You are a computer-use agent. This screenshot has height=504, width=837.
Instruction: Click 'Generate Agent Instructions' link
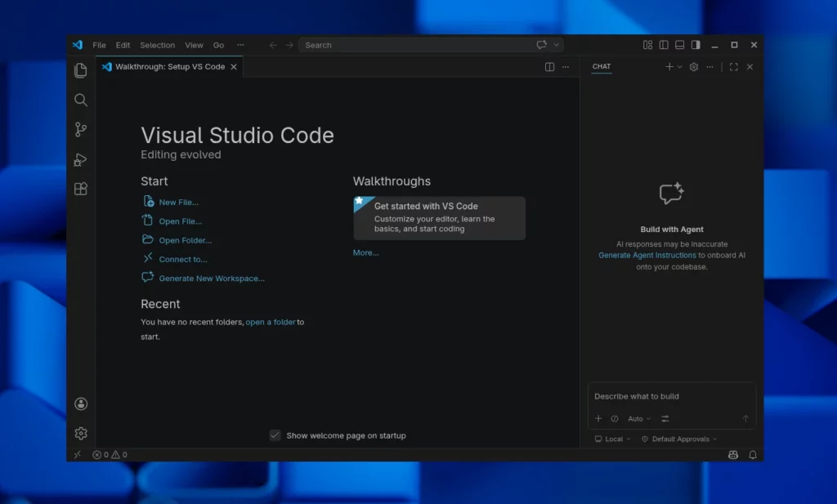(647, 255)
